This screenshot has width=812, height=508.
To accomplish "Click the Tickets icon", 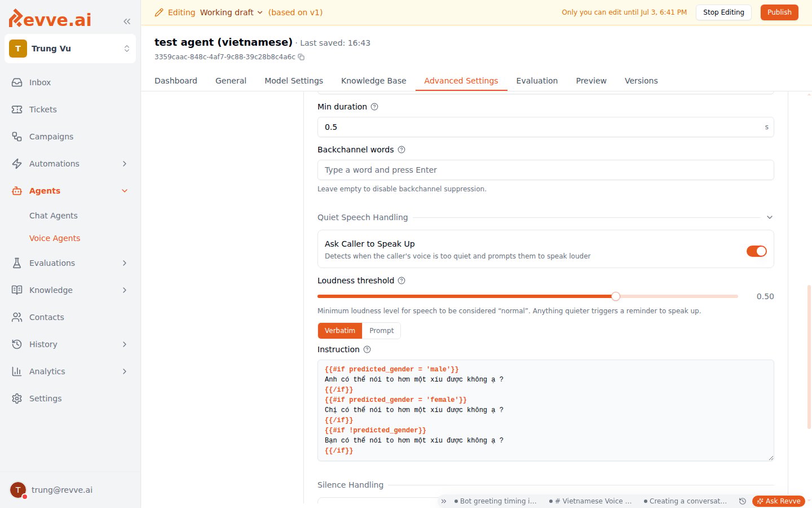I will (17, 110).
